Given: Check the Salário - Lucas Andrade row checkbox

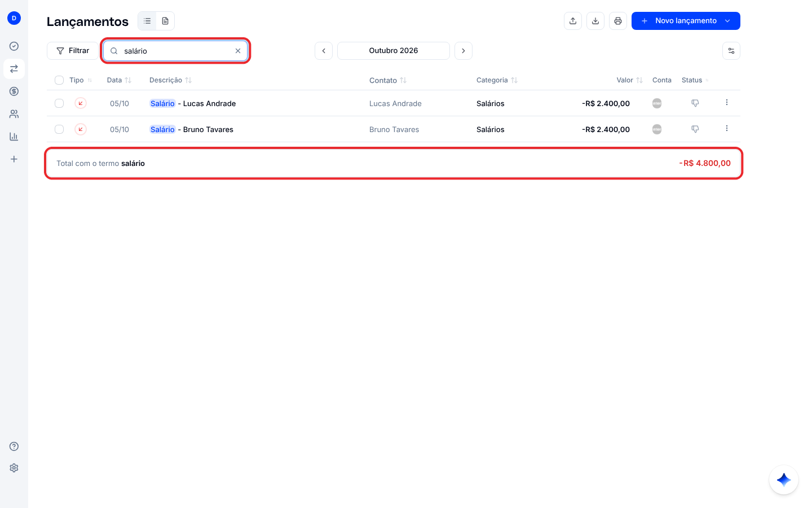Looking at the screenshot, I should point(59,103).
